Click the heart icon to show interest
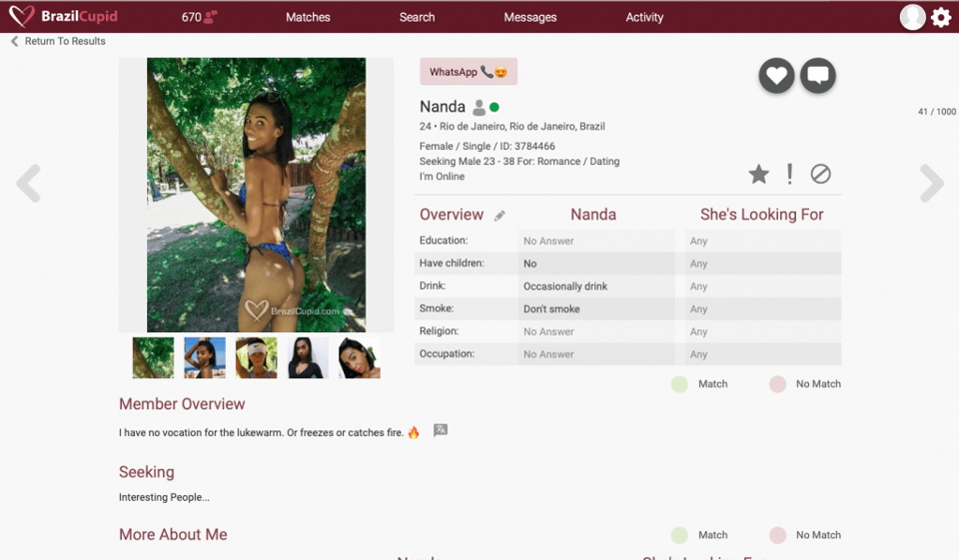Screen dimensions: 959x560 click(x=776, y=76)
